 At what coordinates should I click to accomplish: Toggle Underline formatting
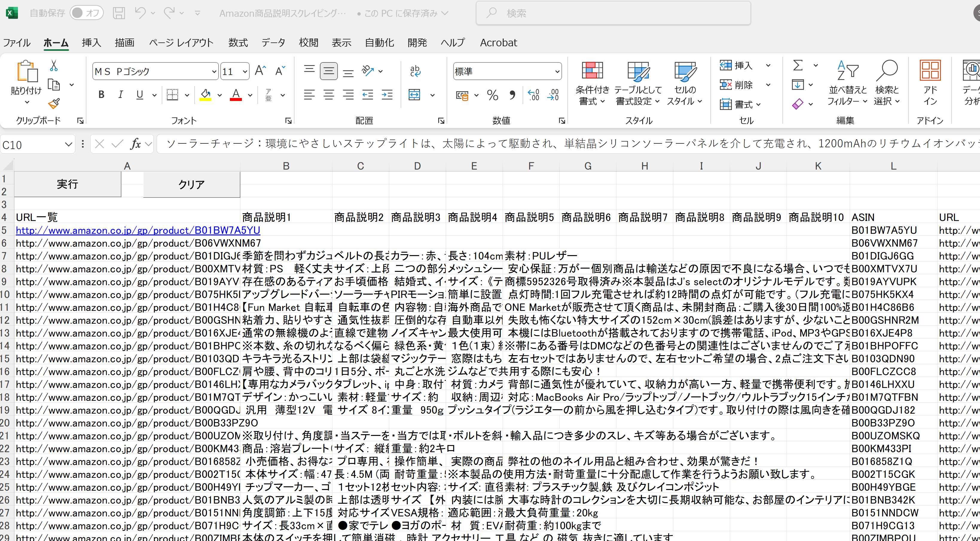[x=140, y=95]
